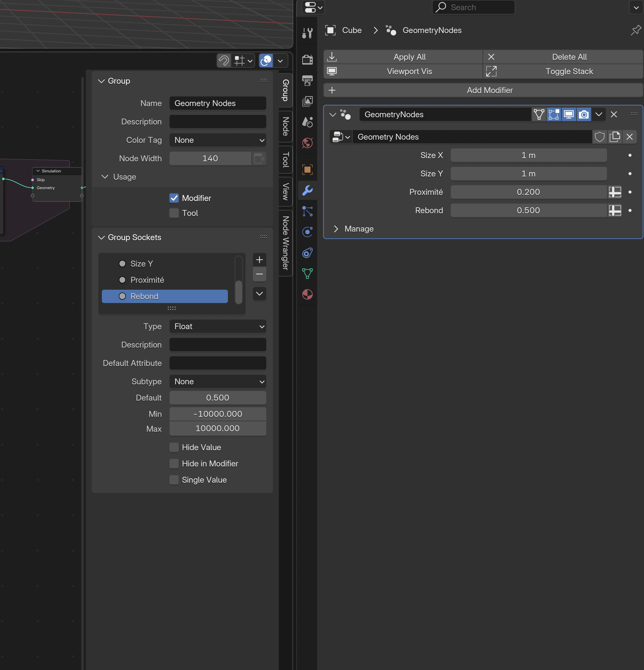The width and height of the screenshot is (644, 670).
Task: Open the Tool properties tab icon
Action: 307,33
